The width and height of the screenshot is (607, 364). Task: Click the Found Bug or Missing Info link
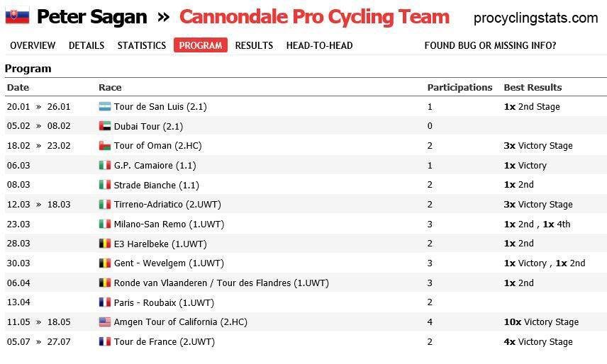490,45
